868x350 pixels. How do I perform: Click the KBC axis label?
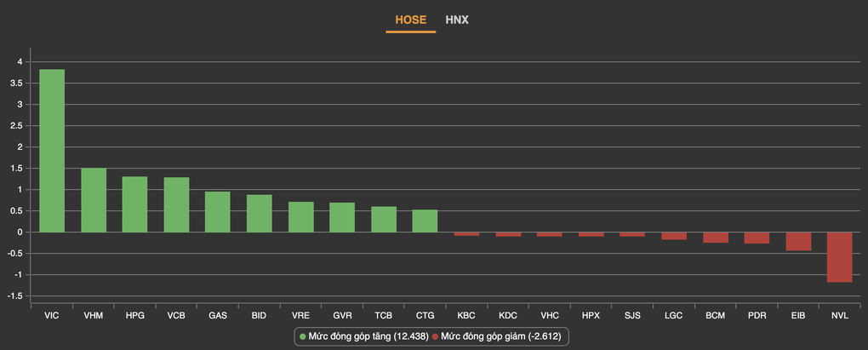[466, 316]
